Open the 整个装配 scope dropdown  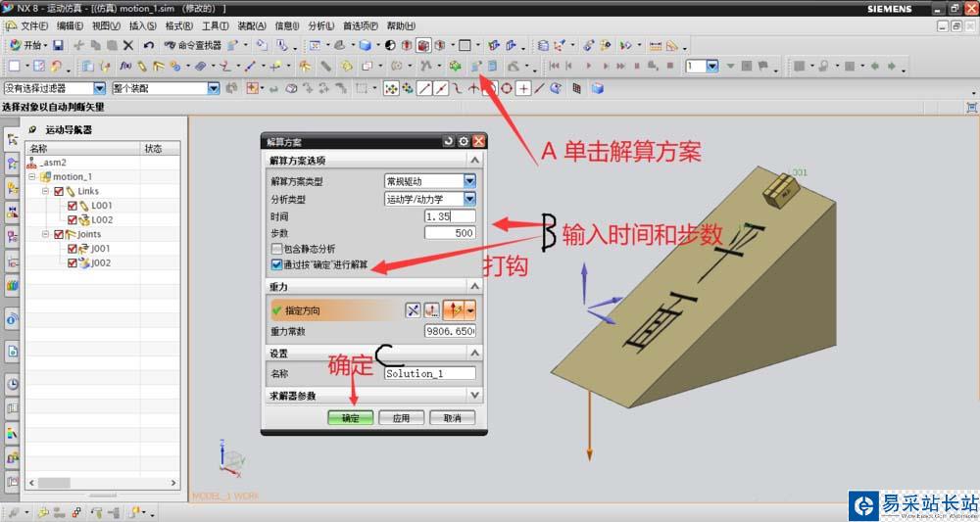214,89
